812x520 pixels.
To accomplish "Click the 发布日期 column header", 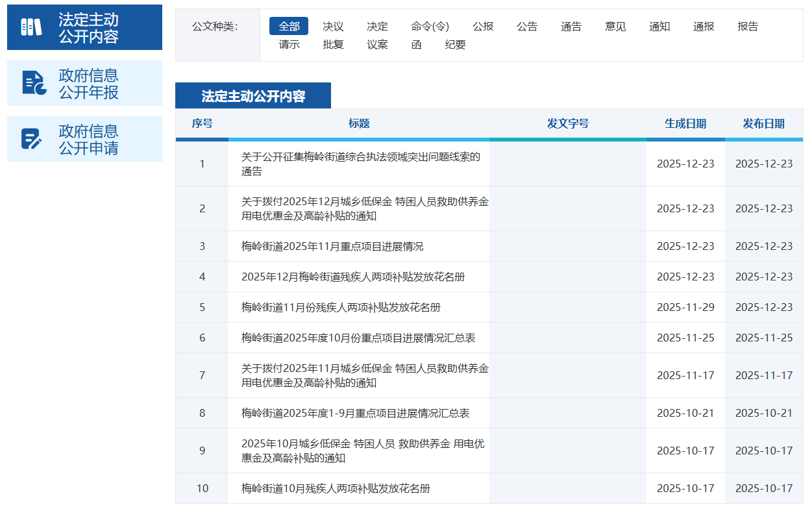I will (763, 124).
